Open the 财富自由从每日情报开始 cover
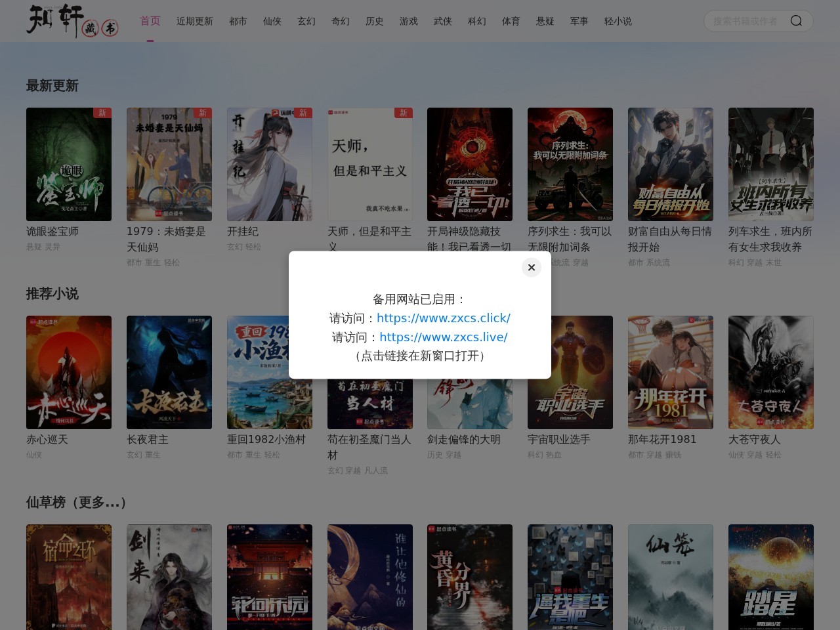This screenshot has height=630, width=840. 671,164
